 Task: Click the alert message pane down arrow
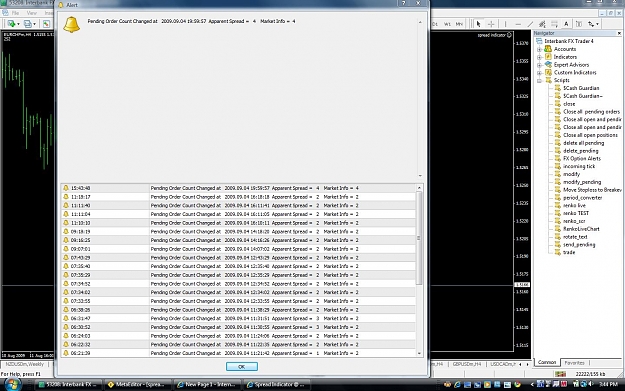click(x=420, y=176)
